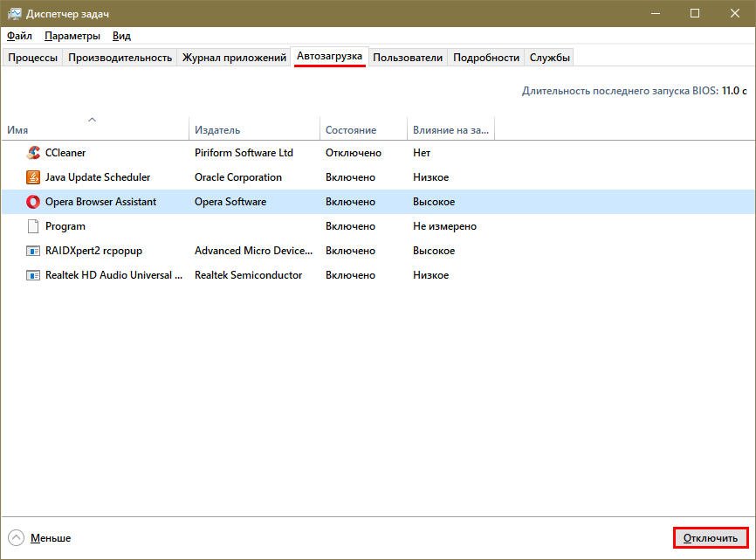Click Низкое impact of Java Update Scheduler
The image size is (756, 560).
430,177
